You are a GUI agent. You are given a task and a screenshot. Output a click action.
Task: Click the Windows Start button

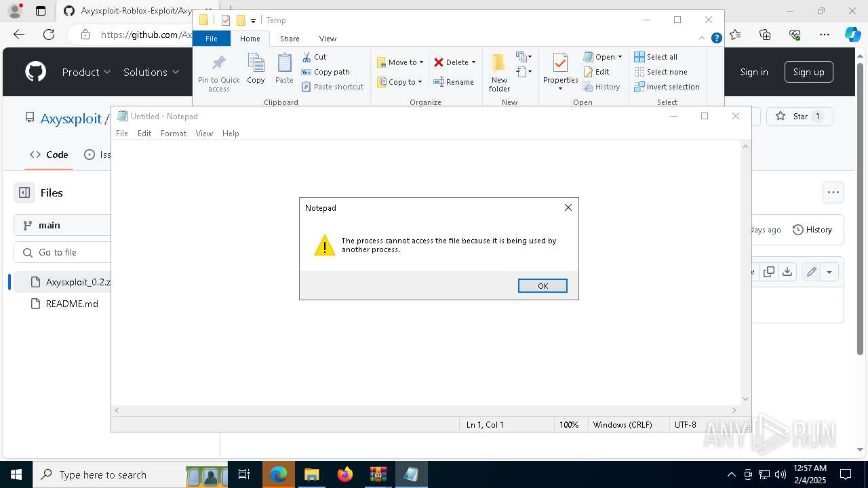(x=16, y=474)
